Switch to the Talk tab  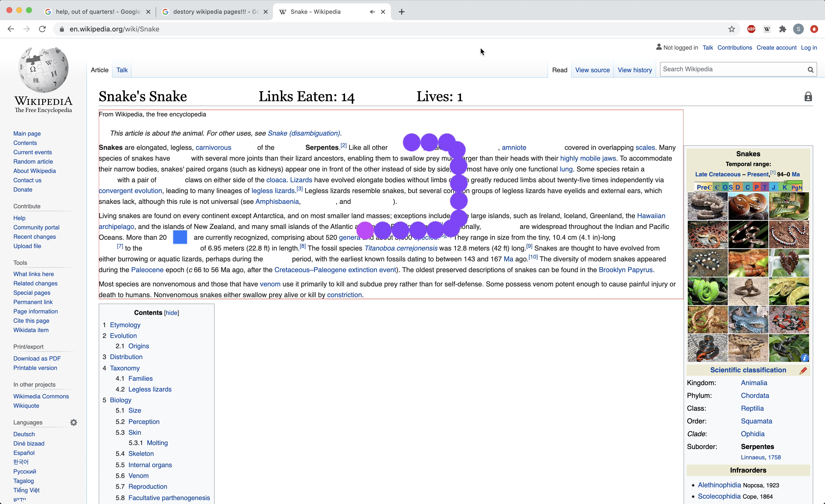(122, 70)
